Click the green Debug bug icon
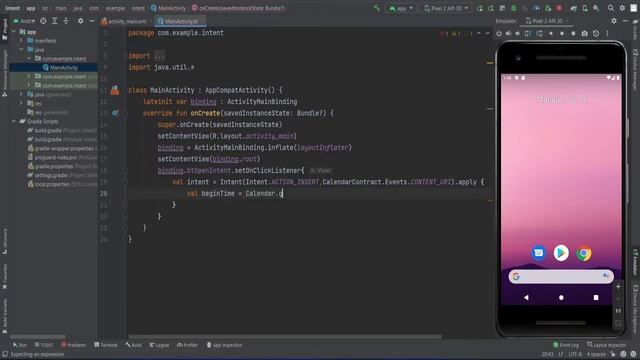This screenshot has height=360, width=640. tap(513, 8)
